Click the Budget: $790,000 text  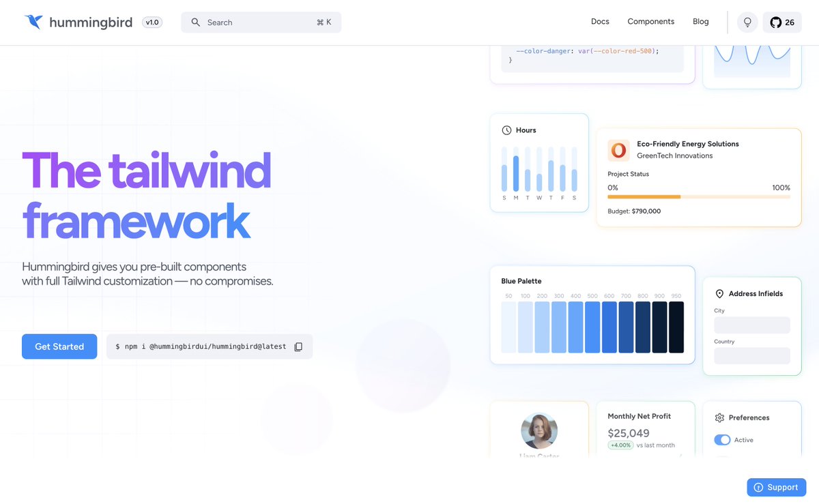pos(634,211)
